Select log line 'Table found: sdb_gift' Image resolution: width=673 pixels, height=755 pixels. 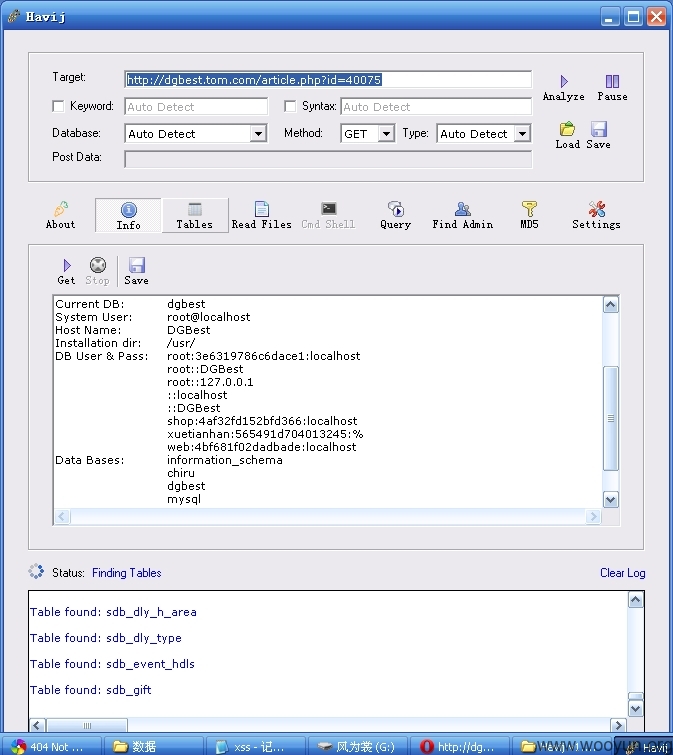[x=91, y=690]
